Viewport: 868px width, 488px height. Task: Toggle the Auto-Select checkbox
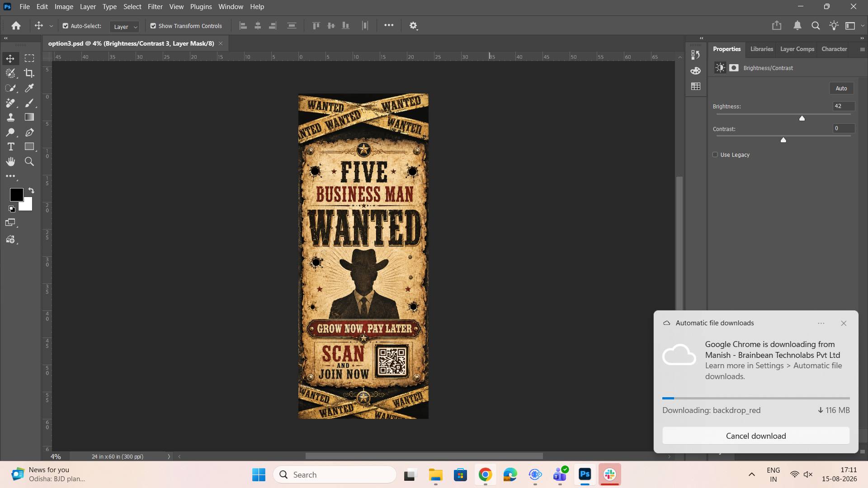point(66,26)
